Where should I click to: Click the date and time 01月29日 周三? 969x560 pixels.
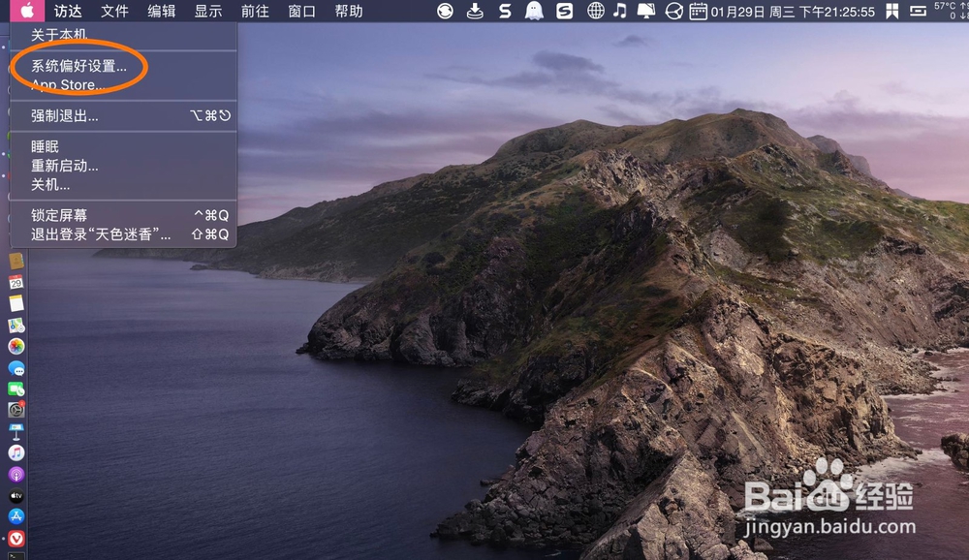[x=793, y=11]
